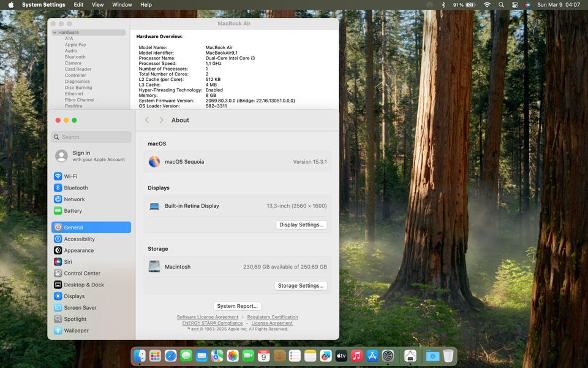The image size is (588, 368).
Task: Click the Display Settings button
Action: tap(301, 225)
